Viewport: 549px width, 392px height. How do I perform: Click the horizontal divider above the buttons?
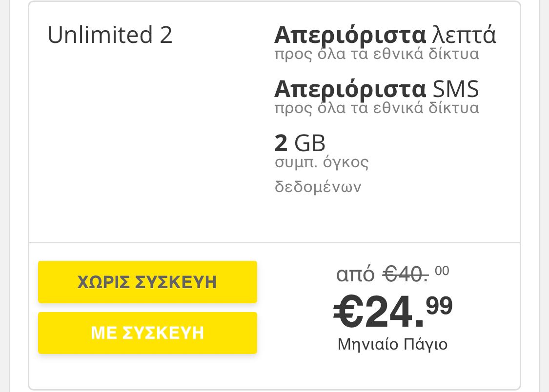274,242
